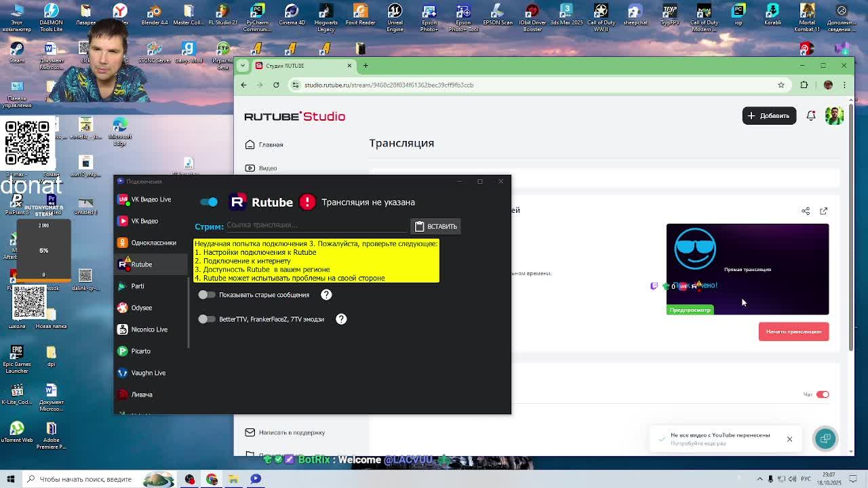Open Chrome three-dot menu
868x488 pixels.
(x=844, y=85)
